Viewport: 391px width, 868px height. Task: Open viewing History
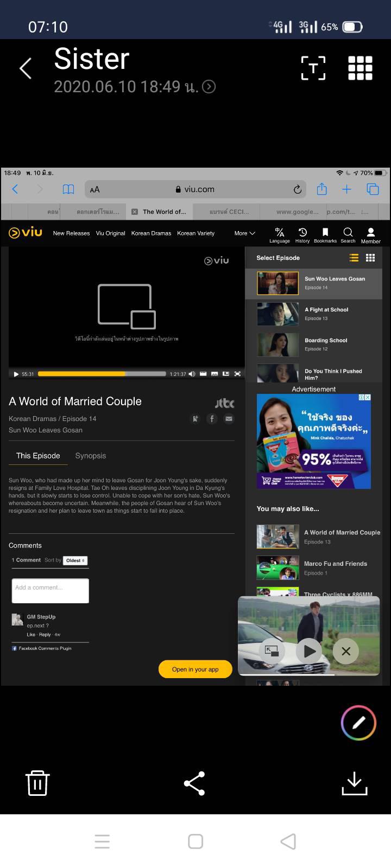[302, 235]
